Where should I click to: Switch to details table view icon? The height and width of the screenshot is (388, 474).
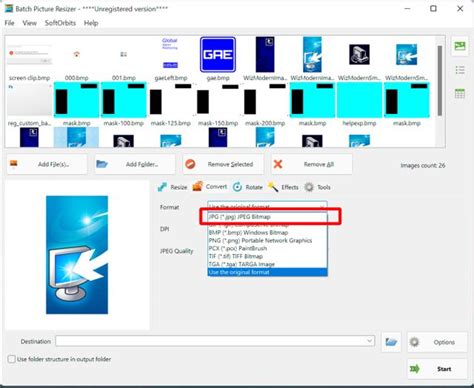pyautogui.click(x=460, y=94)
